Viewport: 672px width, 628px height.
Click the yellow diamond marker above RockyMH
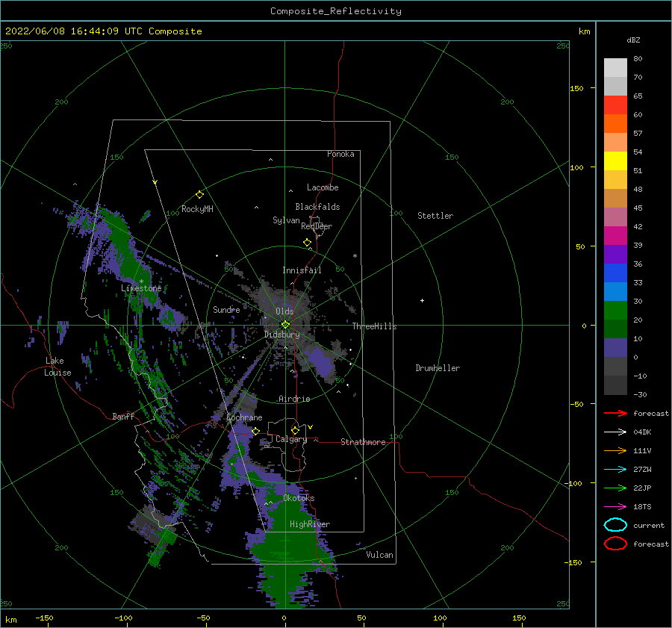(199, 195)
